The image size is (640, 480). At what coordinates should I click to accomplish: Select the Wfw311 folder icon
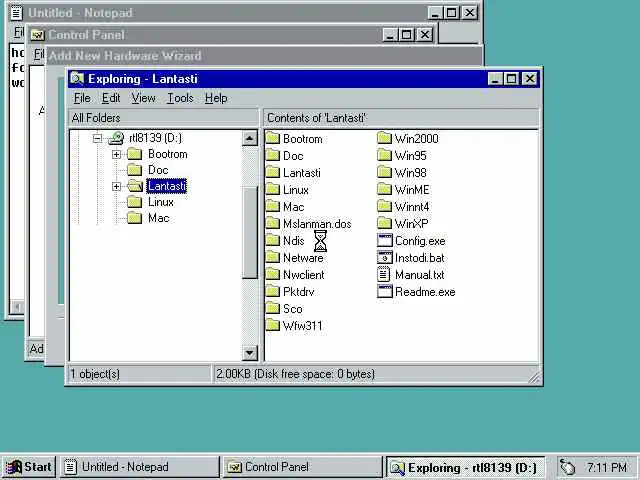click(273, 326)
